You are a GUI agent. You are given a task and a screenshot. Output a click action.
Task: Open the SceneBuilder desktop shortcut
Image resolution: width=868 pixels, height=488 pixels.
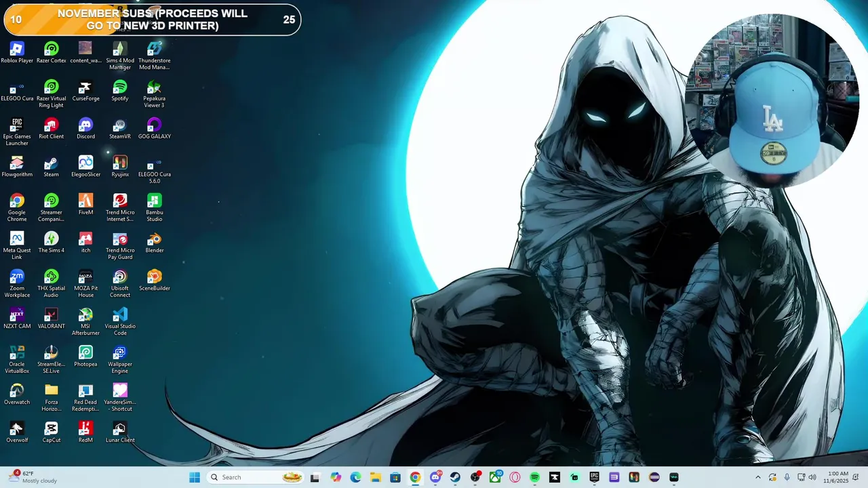155,281
